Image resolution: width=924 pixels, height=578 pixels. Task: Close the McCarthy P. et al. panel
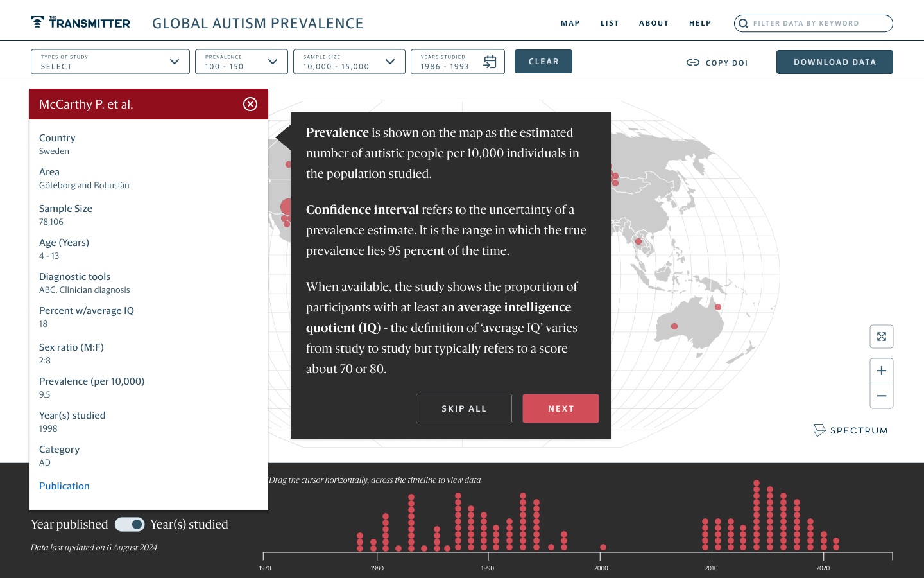(250, 104)
